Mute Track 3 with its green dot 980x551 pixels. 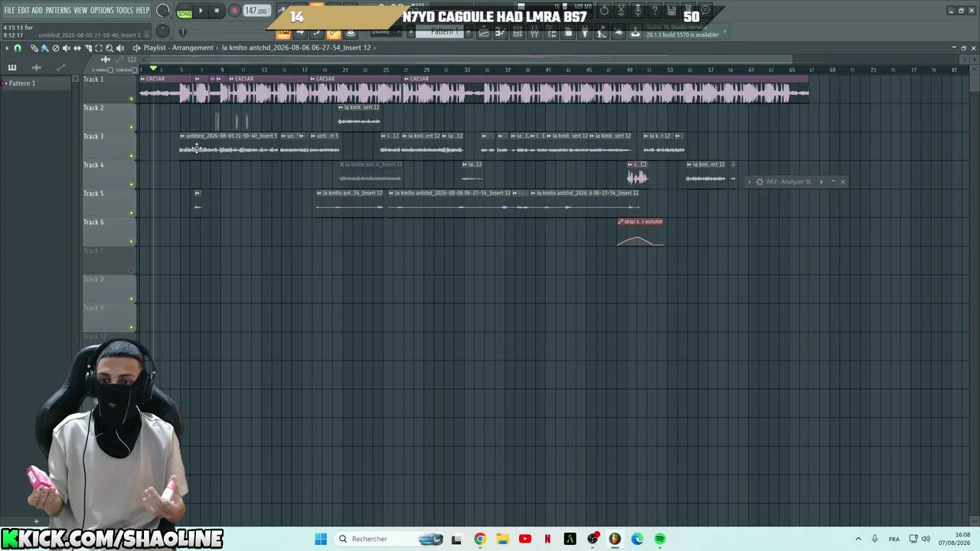tap(132, 155)
